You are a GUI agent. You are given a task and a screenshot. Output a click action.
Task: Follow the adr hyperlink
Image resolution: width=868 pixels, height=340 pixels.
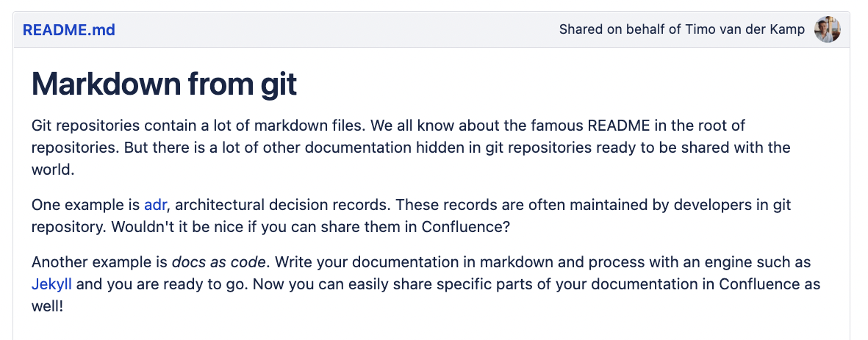click(x=155, y=205)
